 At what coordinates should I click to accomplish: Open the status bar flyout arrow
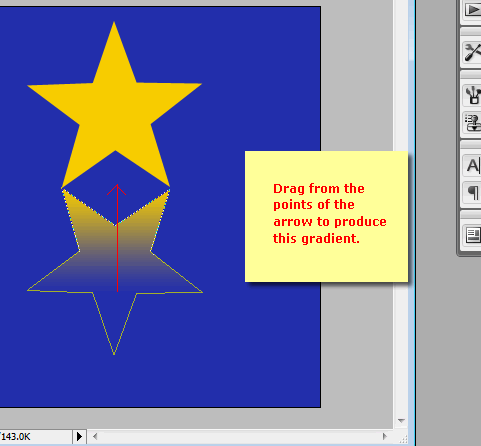pos(79,436)
